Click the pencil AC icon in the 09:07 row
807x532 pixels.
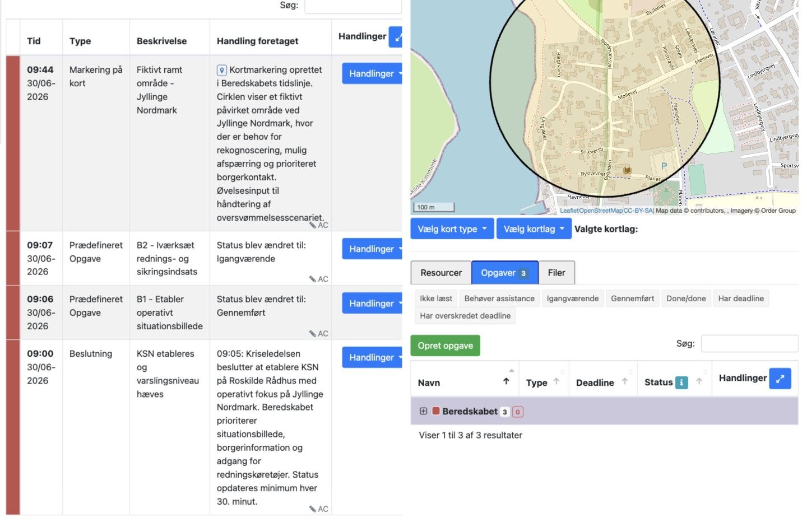pyautogui.click(x=318, y=279)
